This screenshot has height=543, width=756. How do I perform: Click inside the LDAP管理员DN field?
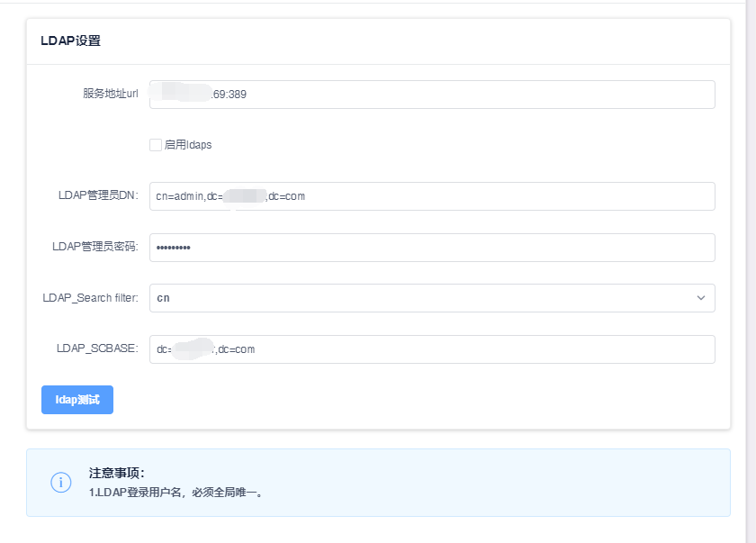(x=432, y=196)
